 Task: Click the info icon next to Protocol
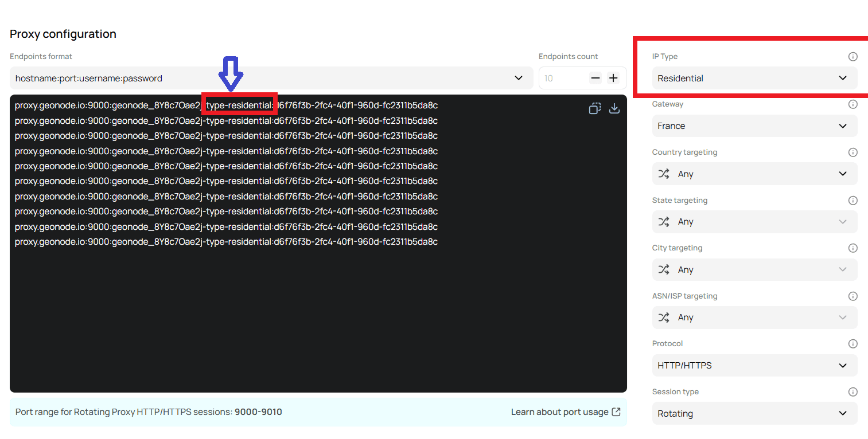tap(853, 343)
